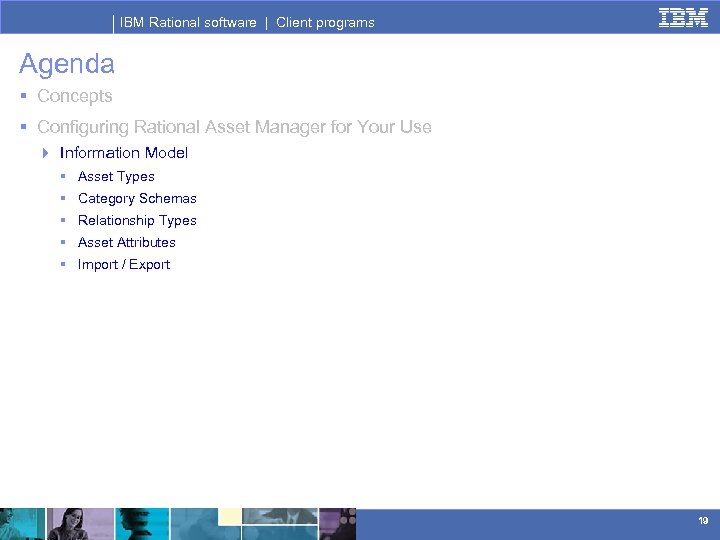Click the 'Import / Export' bullet text
This screenshot has width=720, height=540.
[x=124, y=264]
